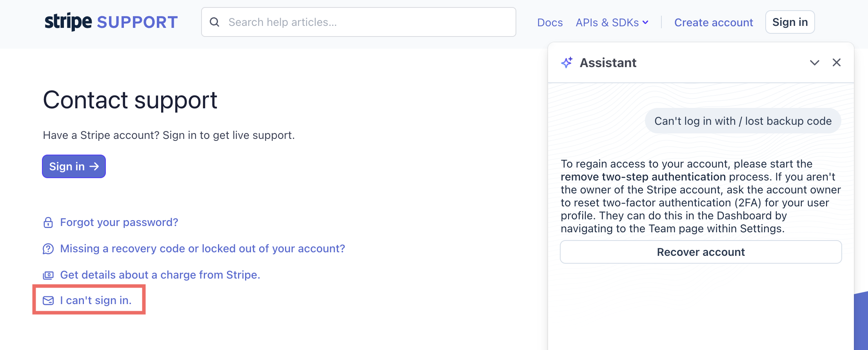Click the Can't log in with lost backup code message
Viewport: 868px width, 350px height.
[743, 121]
